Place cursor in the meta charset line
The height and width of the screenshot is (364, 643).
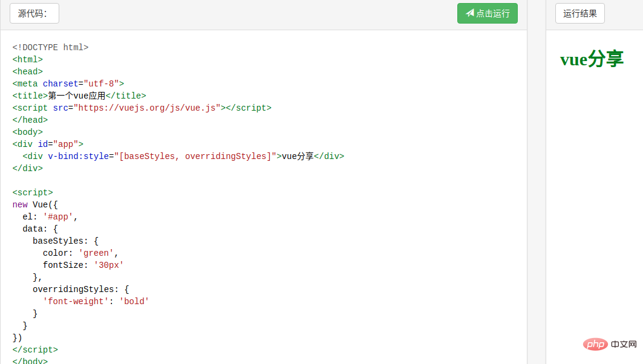pos(68,83)
